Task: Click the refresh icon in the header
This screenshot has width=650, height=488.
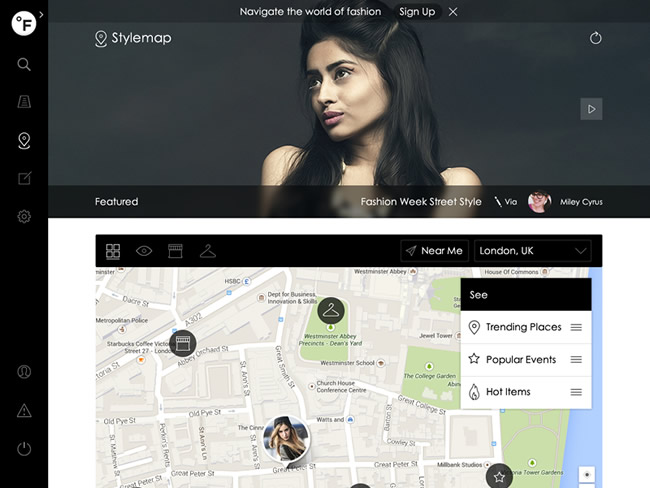Action: (x=596, y=38)
